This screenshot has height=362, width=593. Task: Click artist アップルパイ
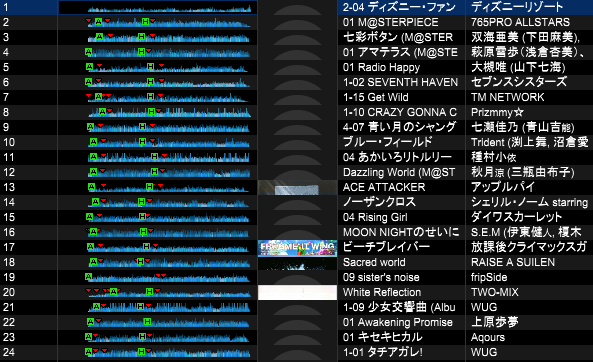coord(503,187)
